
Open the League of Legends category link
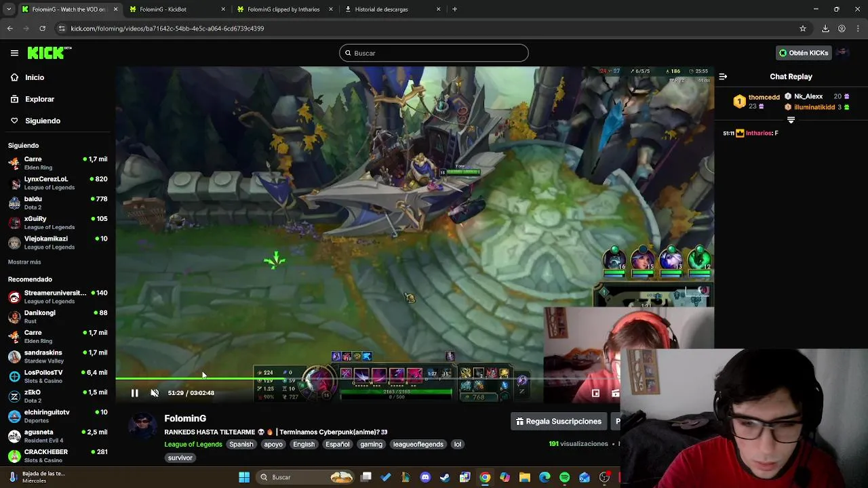click(x=193, y=445)
